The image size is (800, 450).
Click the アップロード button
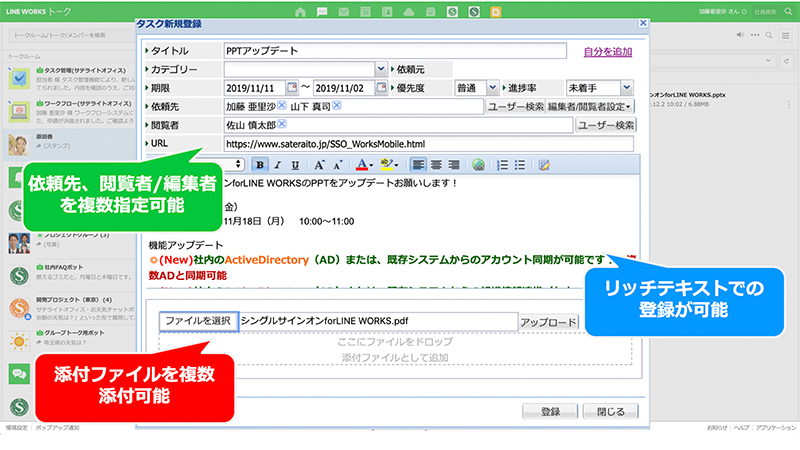coord(548,322)
